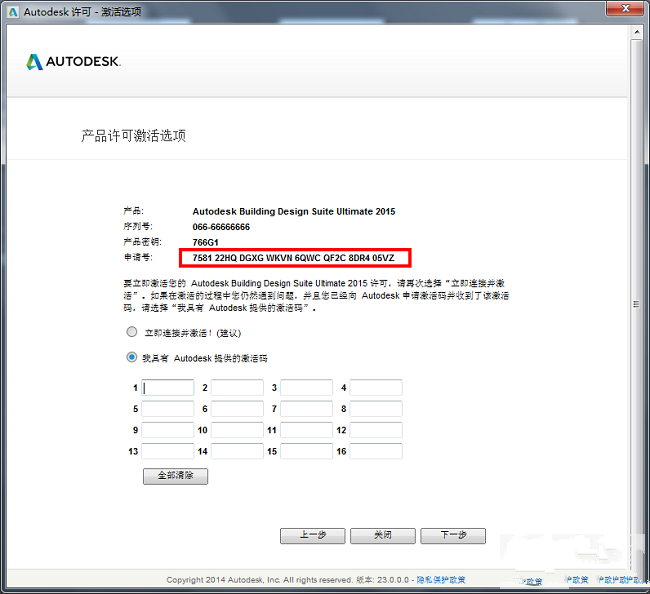Viewport: 650px width, 594px height.
Task: Close the Autodesk license window
Action: (x=626, y=8)
